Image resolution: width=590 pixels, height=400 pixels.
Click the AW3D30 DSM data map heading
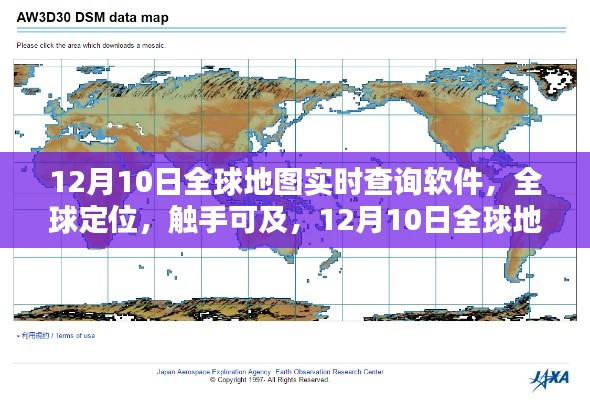[93, 17]
